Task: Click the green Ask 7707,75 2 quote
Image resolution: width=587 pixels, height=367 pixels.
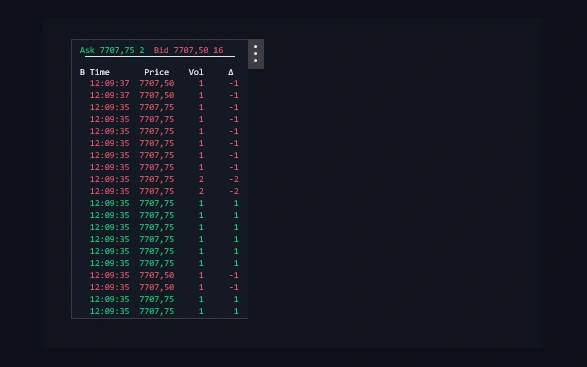Action: (112, 50)
